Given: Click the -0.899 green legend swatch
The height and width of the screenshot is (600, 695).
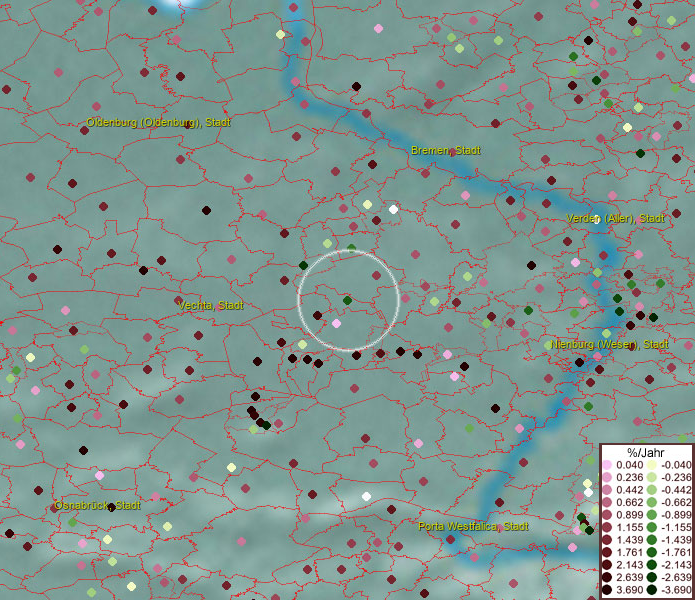Looking at the screenshot, I should point(652,515).
